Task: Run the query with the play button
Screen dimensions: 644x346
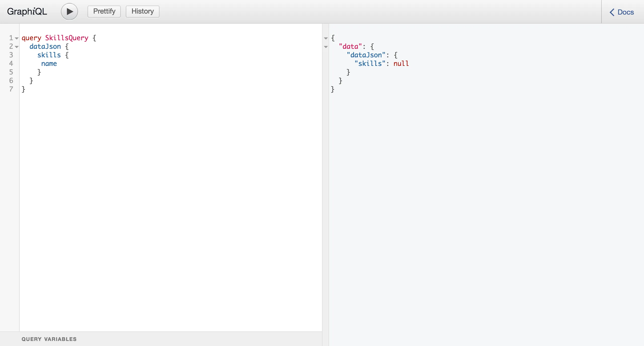Action: pos(69,12)
